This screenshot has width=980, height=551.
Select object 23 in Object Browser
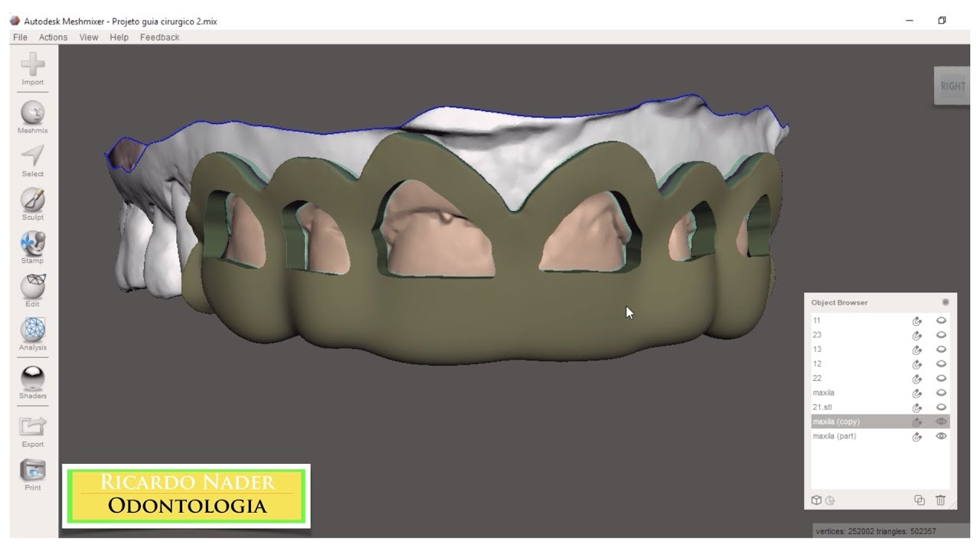[880, 335]
